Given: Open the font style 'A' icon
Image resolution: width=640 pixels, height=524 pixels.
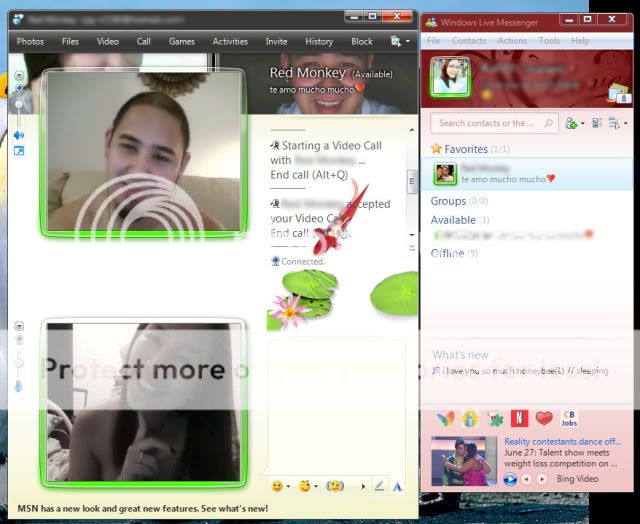Looking at the screenshot, I should (397, 486).
